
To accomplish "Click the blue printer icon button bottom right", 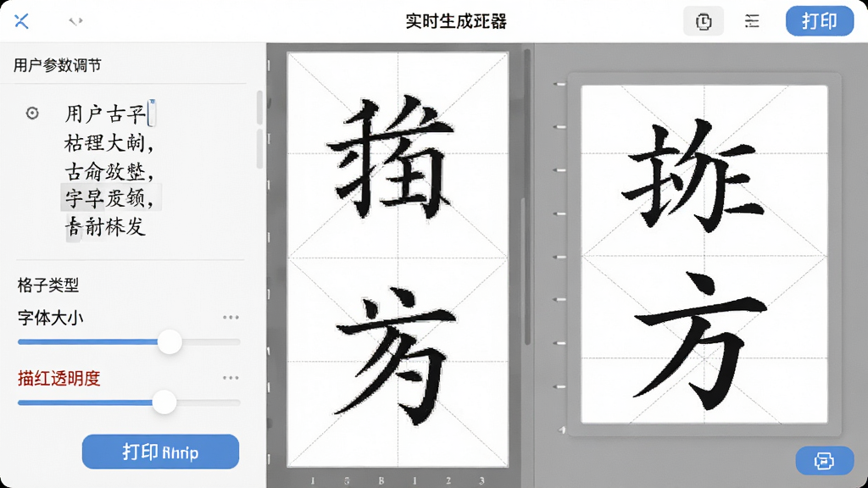I will click(x=824, y=460).
